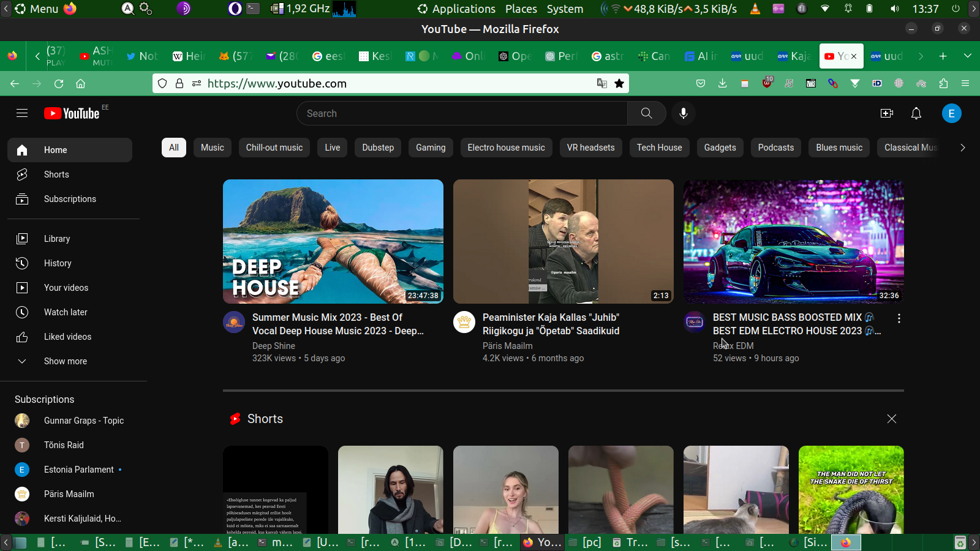Open the Places menu in top panel
Image resolution: width=980 pixels, height=551 pixels.
(x=521, y=9)
